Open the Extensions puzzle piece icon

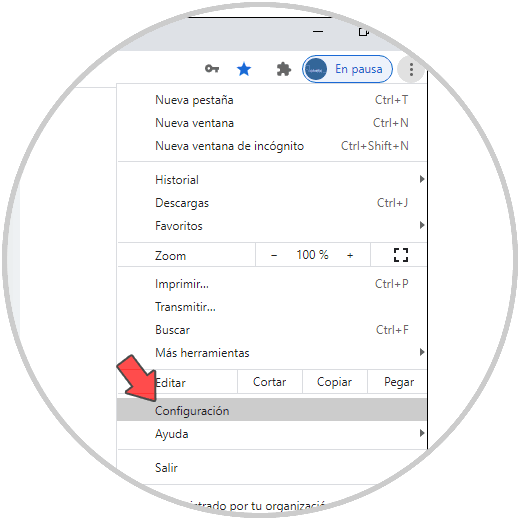[x=284, y=69]
